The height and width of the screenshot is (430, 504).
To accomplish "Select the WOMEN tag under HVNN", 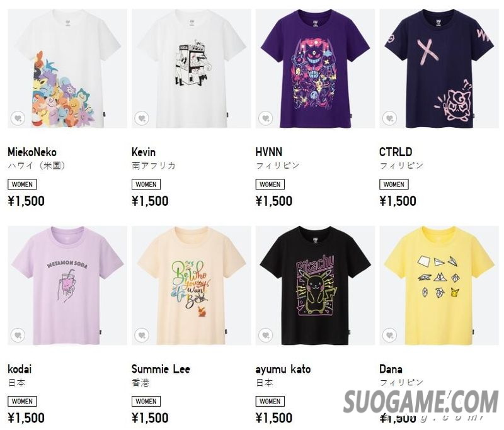I will pos(270,184).
